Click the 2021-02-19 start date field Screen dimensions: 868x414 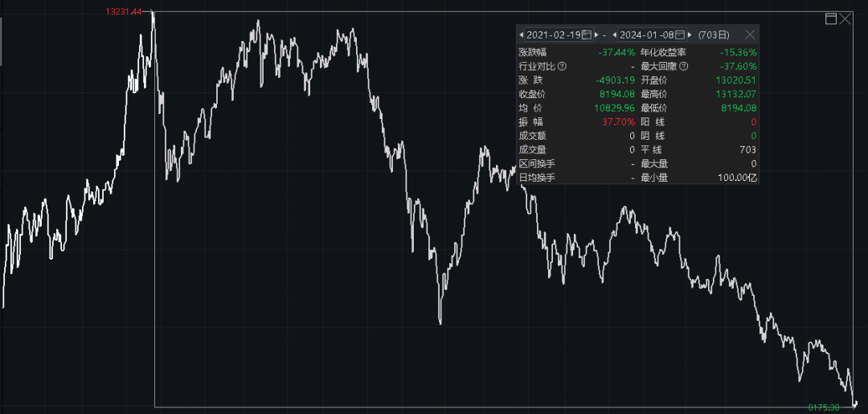[x=553, y=35]
